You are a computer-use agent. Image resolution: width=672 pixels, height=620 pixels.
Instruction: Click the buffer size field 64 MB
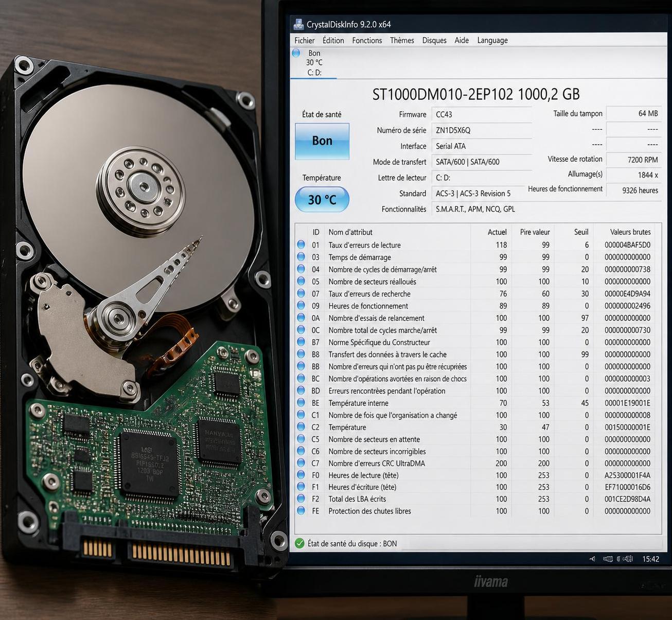pyautogui.click(x=634, y=113)
